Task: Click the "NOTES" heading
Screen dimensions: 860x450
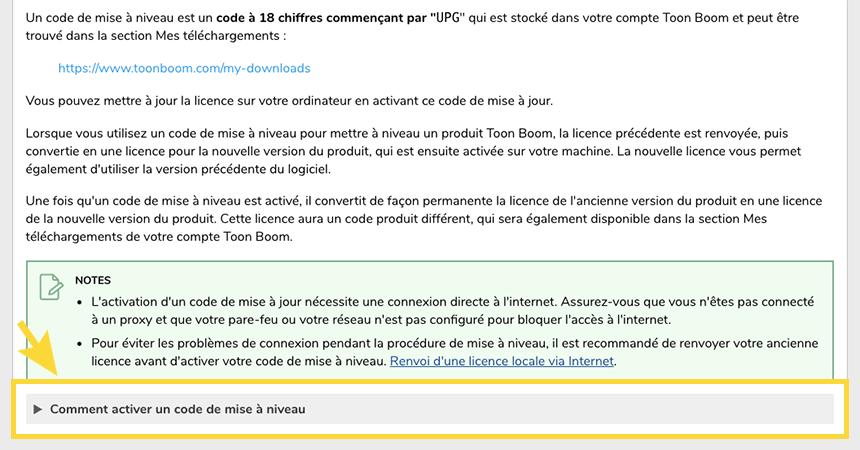Action: pyautogui.click(x=93, y=280)
